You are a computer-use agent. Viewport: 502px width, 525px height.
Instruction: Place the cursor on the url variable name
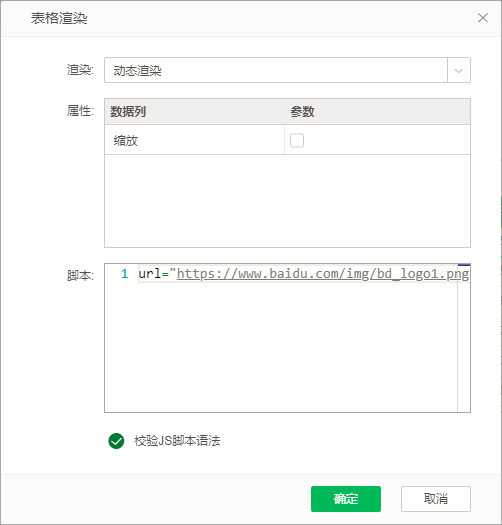coord(150,274)
